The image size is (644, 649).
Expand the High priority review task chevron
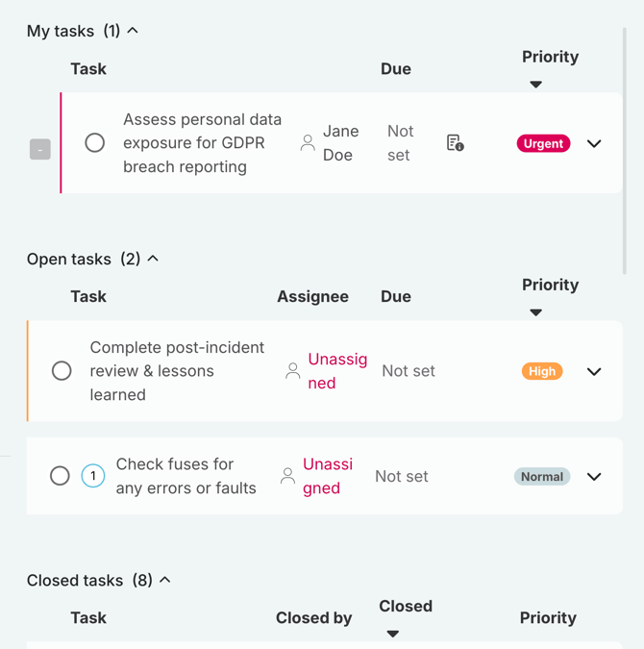(594, 371)
